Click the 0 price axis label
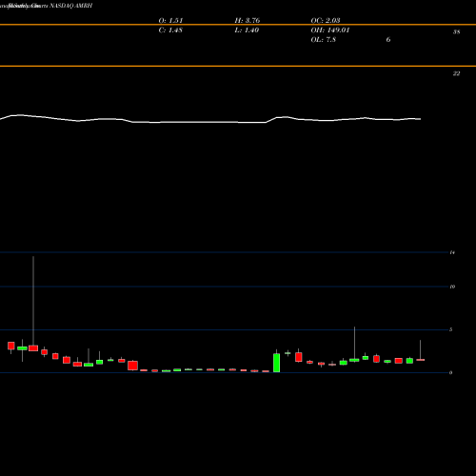 point(450,372)
